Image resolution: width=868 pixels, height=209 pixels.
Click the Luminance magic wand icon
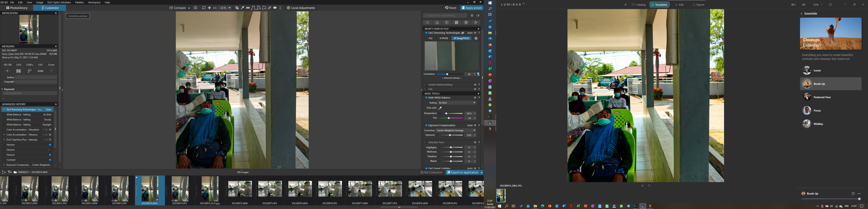[478, 74]
